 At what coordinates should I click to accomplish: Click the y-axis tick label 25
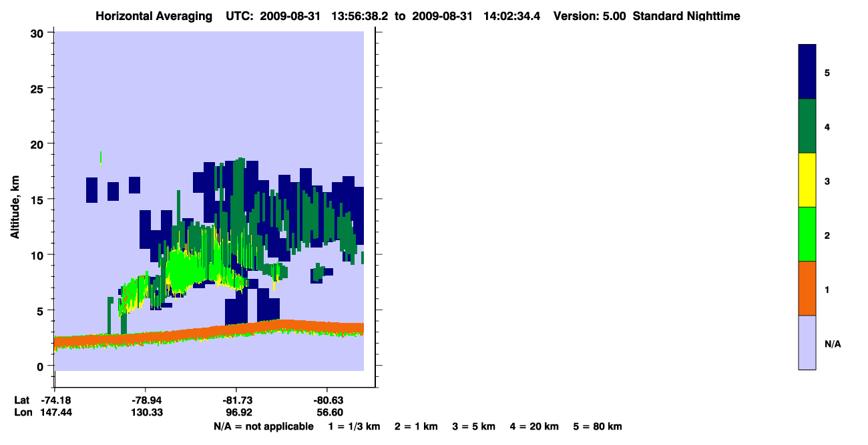coord(37,88)
